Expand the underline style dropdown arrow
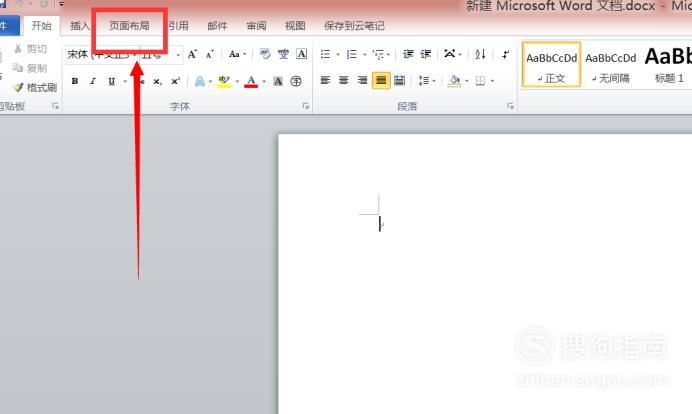The width and height of the screenshot is (692, 414). coord(125,81)
